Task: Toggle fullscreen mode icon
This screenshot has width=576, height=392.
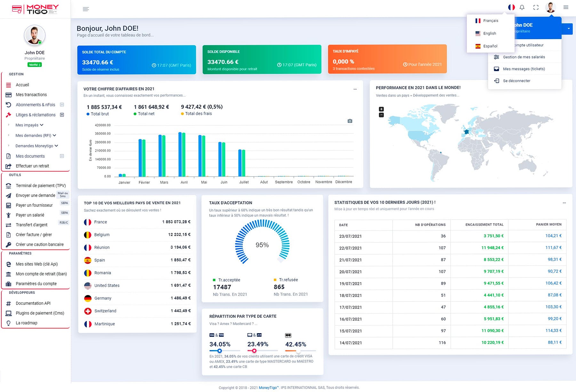Action: point(536,7)
